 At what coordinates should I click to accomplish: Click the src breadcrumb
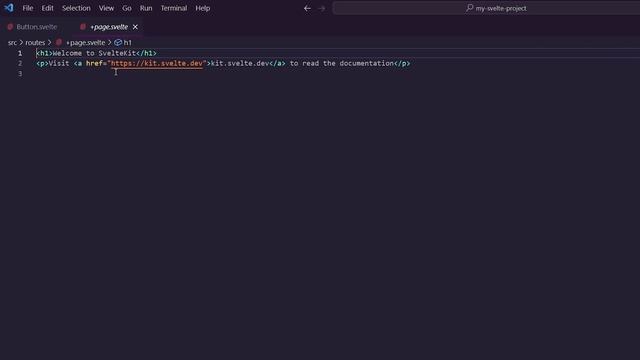pos(12,42)
